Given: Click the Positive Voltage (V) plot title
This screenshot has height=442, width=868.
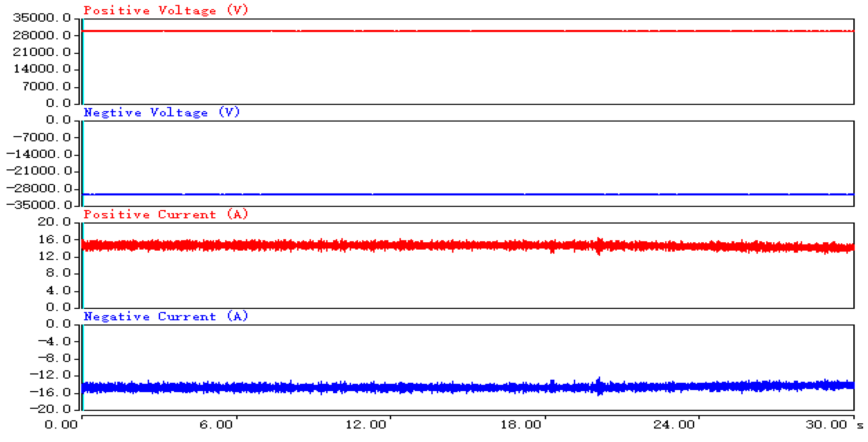Looking at the screenshot, I should click(166, 10).
